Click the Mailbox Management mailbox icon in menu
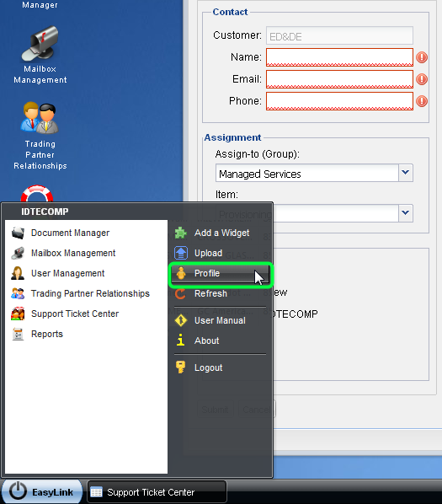This screenshot has width=442, height=504. [18, 253]
